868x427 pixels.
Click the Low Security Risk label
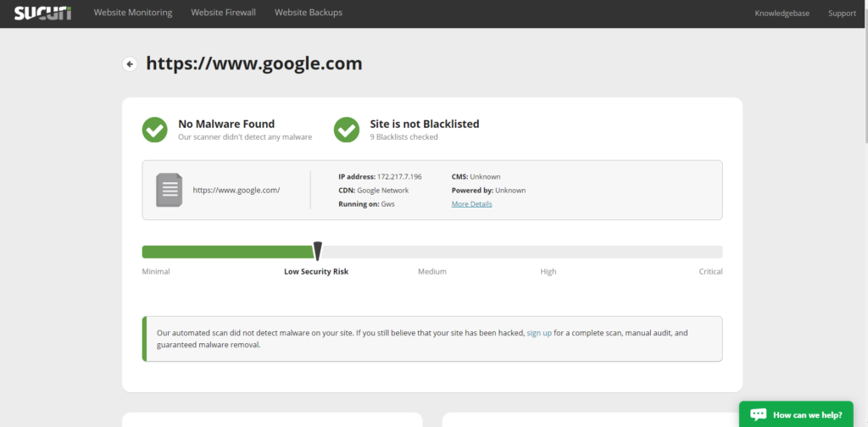(x=317, y=272)
